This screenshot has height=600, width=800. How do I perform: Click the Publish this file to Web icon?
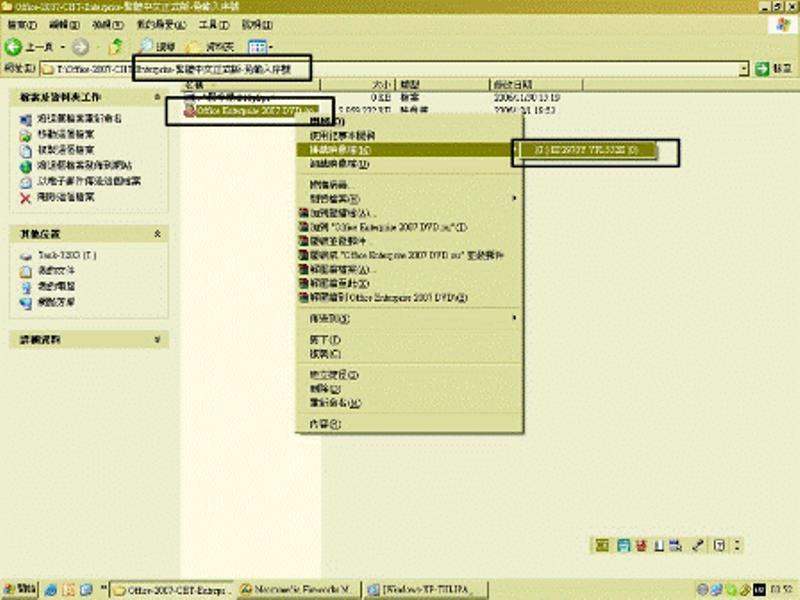pyautogui.click(x=26, y=166)
